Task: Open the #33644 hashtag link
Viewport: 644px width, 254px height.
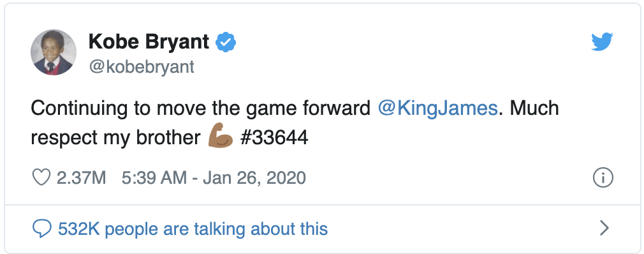Action: 274,138
